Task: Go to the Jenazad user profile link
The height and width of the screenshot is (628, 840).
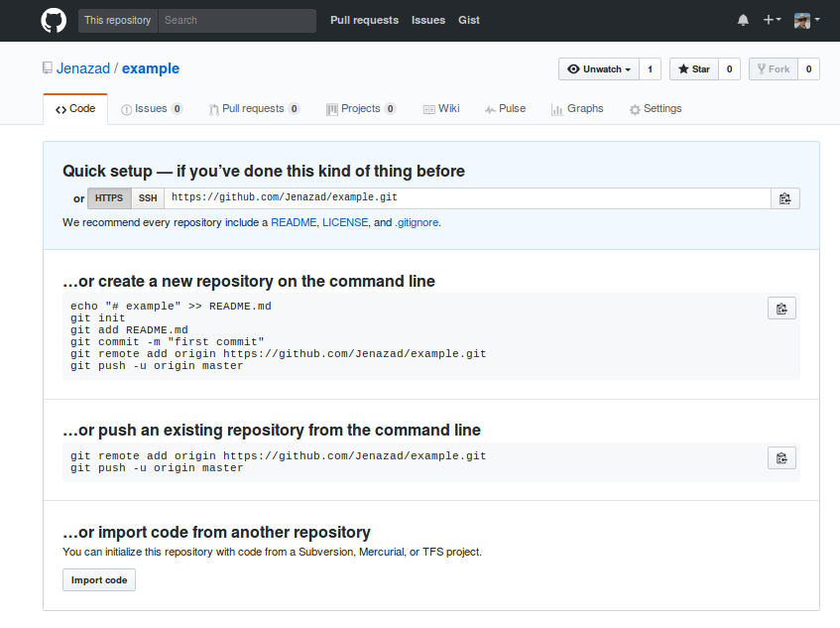Action: [x=83, y=68]
